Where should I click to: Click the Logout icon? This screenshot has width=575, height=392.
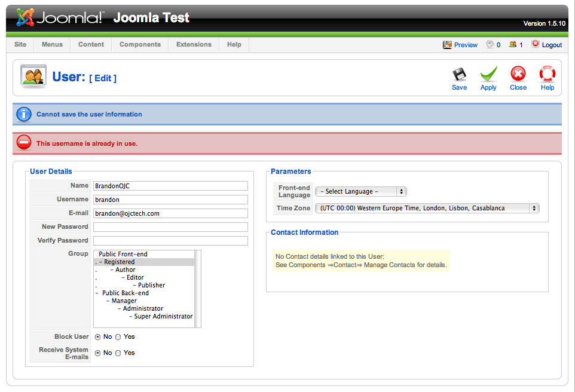point(536,44)
